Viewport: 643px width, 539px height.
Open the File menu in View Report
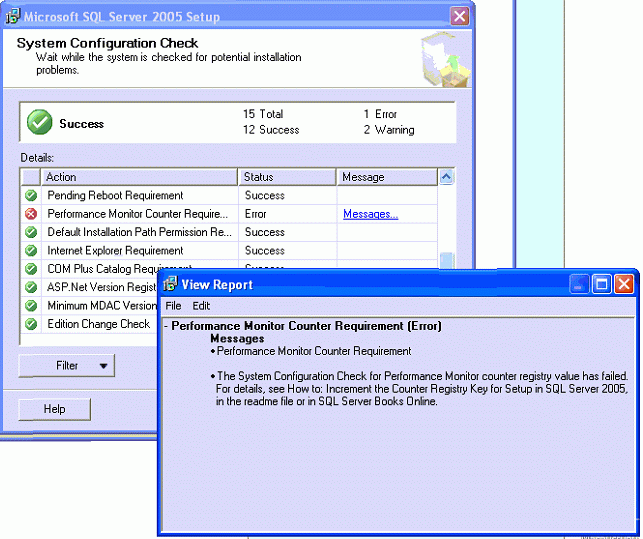[x=174, y=306]
